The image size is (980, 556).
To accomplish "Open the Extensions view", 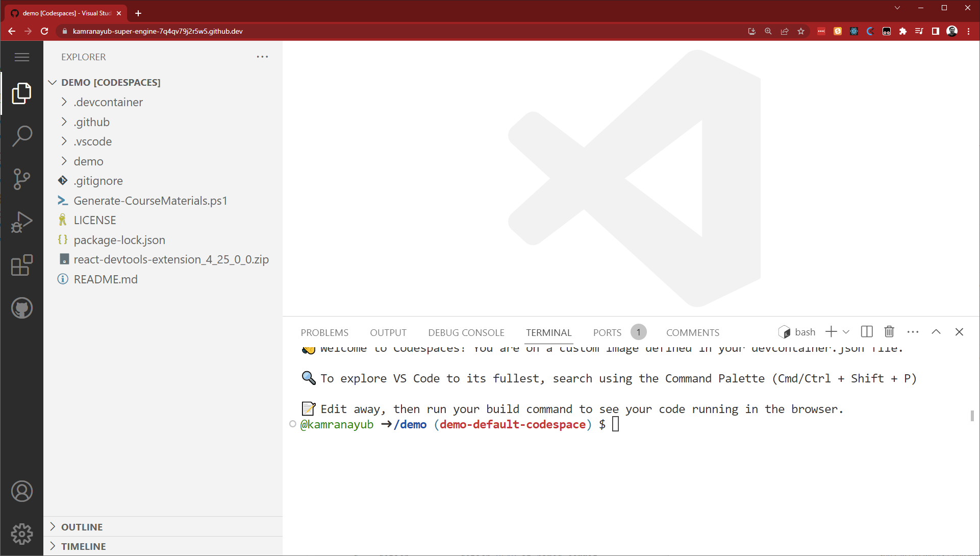I will [22, 265].
